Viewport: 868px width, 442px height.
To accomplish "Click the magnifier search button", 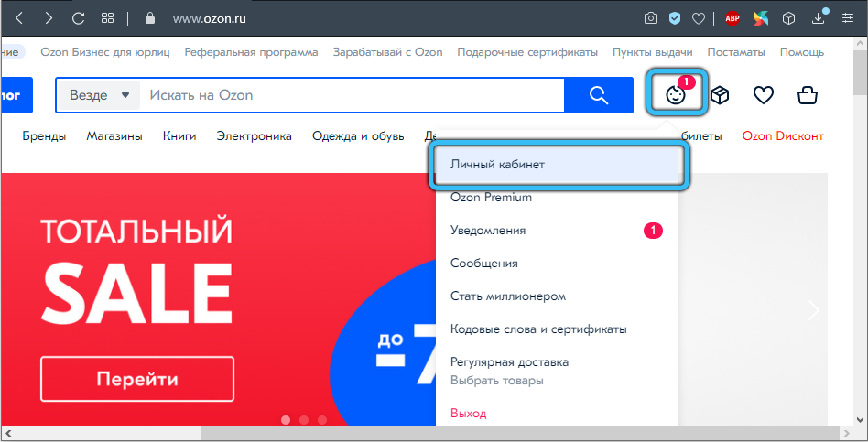I will click(x=599, y=95).
